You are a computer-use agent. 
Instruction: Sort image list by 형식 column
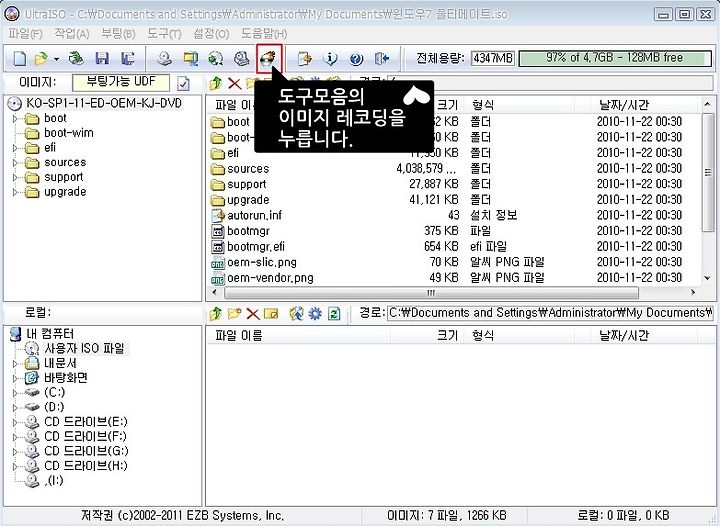pyautogui.click(x=519, y=105)
